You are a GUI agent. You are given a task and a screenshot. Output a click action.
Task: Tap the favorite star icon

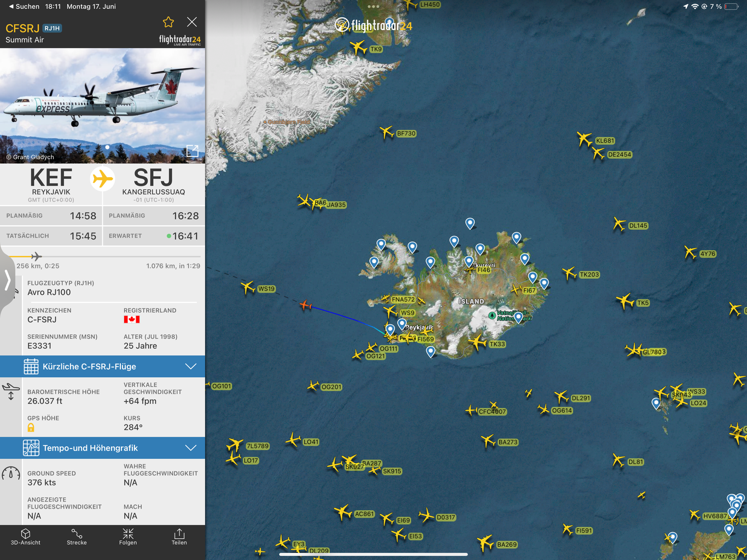pyautogui.click(x=168, y=22)
